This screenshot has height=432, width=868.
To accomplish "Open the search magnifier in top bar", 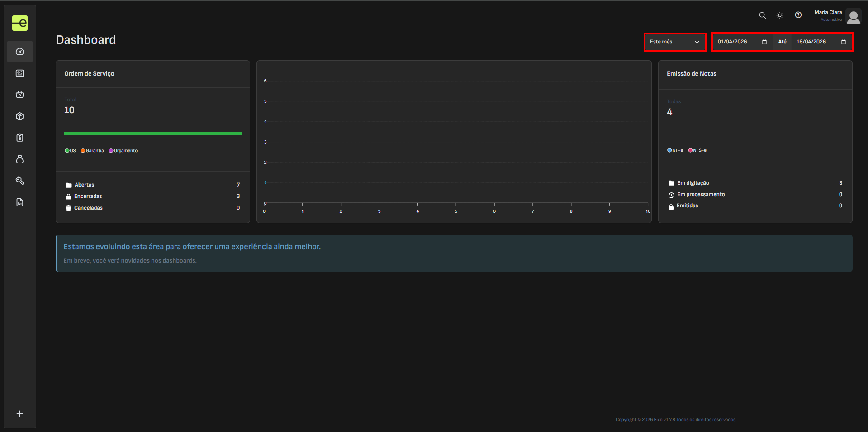I will pos(763,15).
